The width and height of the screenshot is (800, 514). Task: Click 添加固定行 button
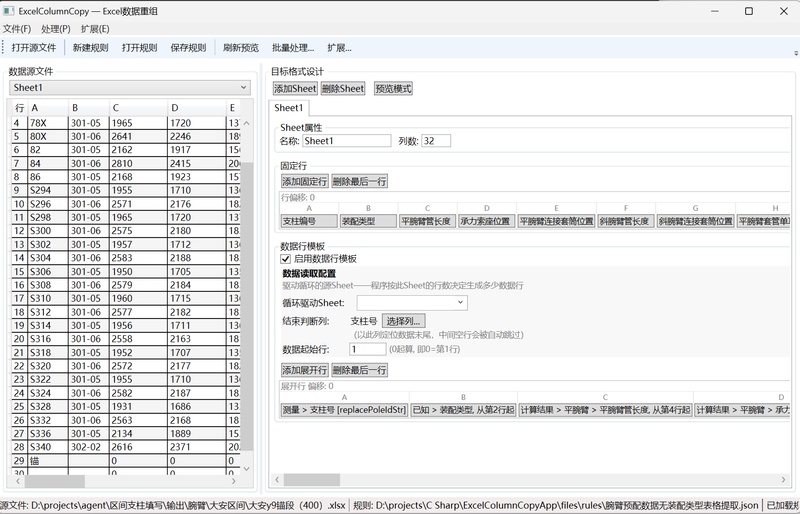(305, 181)
